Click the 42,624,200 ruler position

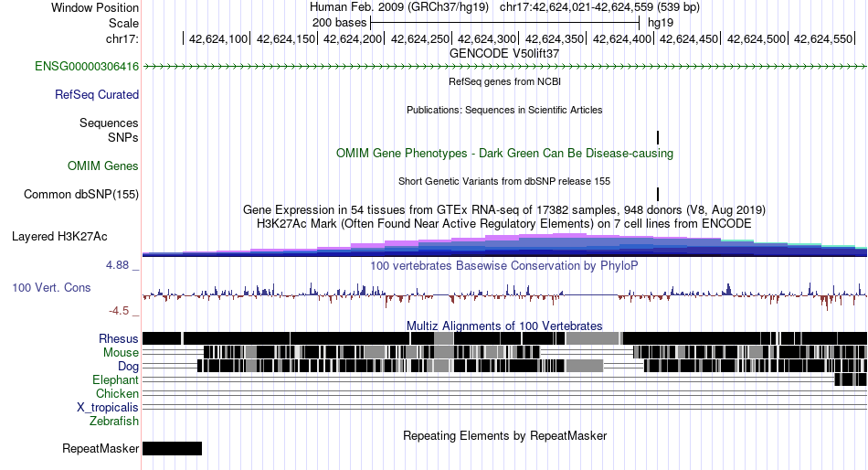point(353,38)
